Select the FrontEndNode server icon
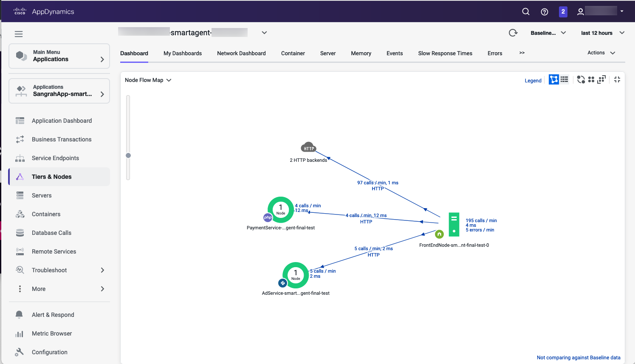 tap(454, 224)
